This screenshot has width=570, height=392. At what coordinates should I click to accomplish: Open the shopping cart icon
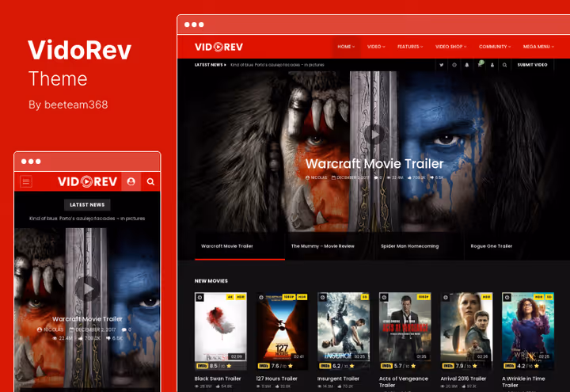480,64
